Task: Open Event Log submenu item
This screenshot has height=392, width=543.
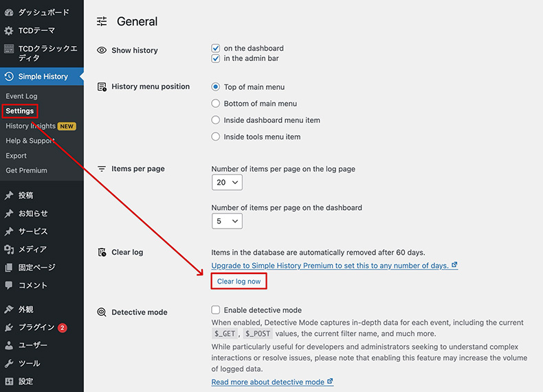Action: click(x=21, y=96)
